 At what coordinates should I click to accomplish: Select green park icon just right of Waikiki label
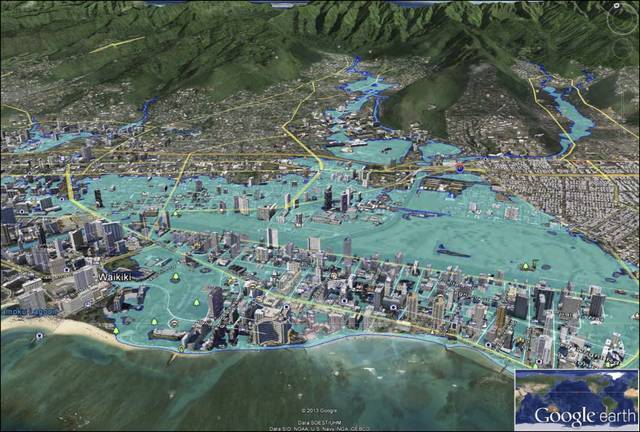pos(177,277)
